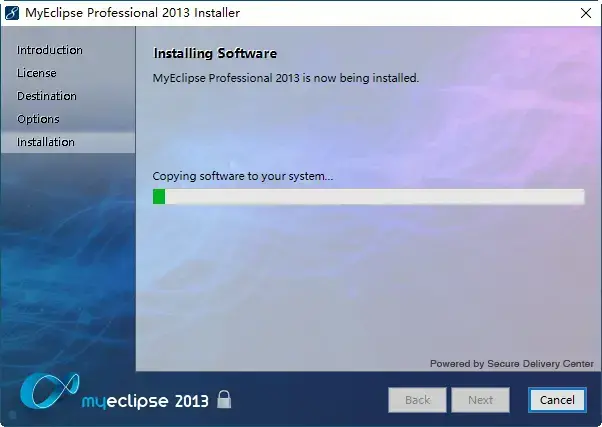Select the License step in sidebar

pos(37,73)
